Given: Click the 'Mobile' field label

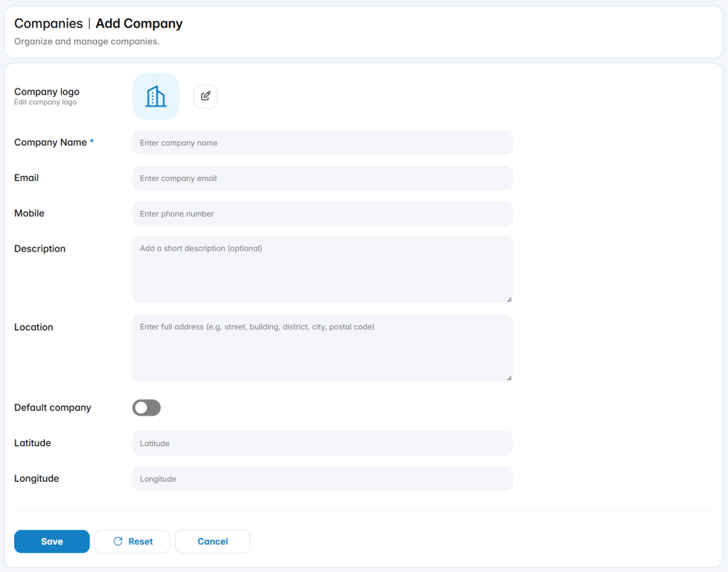Looking at the screenshot, I should point(29,213).
